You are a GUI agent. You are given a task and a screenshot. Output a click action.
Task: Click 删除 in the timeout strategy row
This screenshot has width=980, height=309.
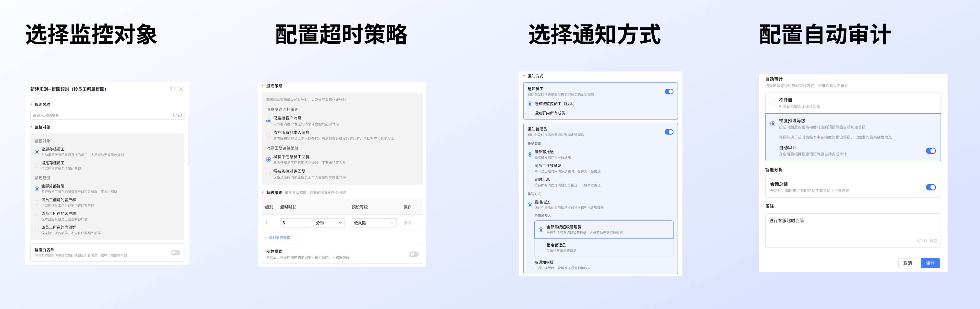click(408, 223)
